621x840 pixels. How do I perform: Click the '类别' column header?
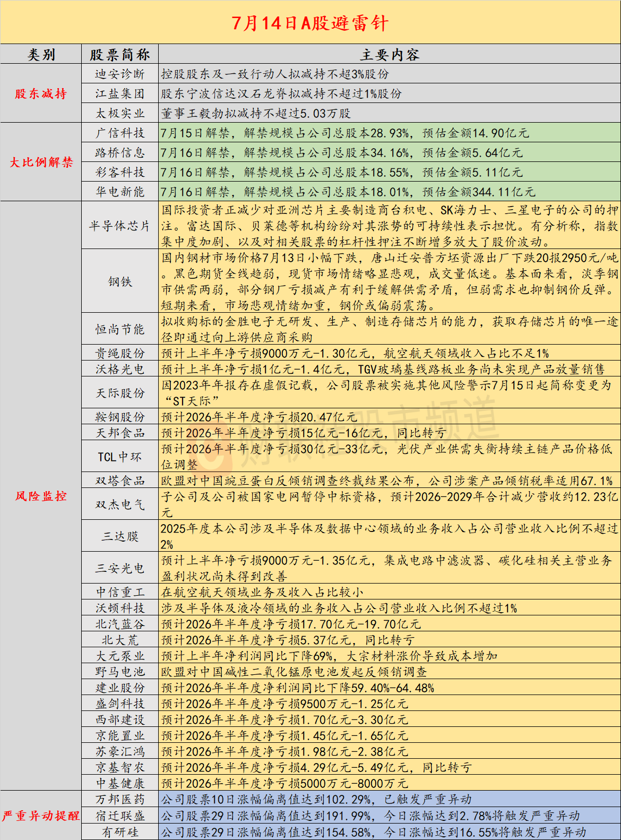click(41, 55)
